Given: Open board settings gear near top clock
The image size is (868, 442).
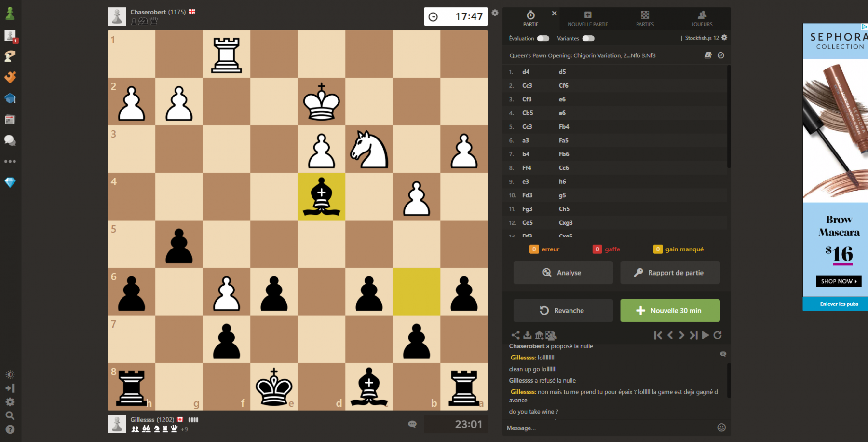Looking at the screenshot, I should point(495,13).
